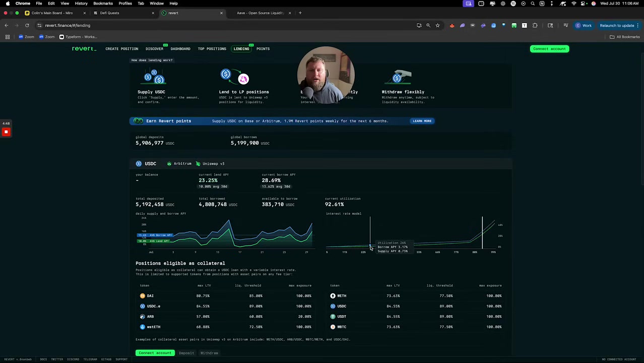
Task: Select the Arbitrum network icon
Action: [x=170, y=163]
